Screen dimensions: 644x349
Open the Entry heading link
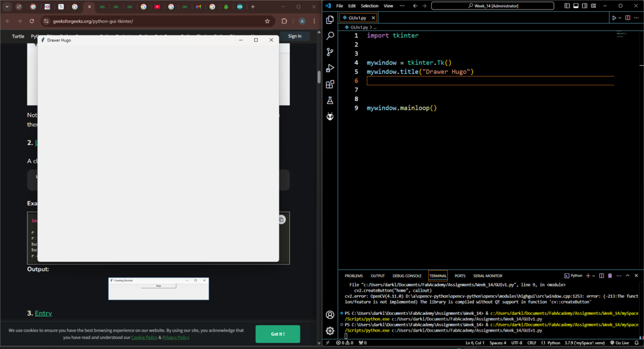click(43, 313)
